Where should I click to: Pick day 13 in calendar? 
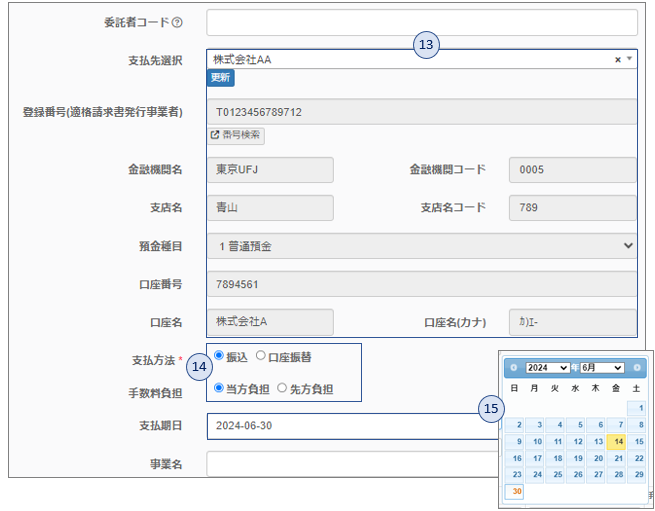[596, 442]
